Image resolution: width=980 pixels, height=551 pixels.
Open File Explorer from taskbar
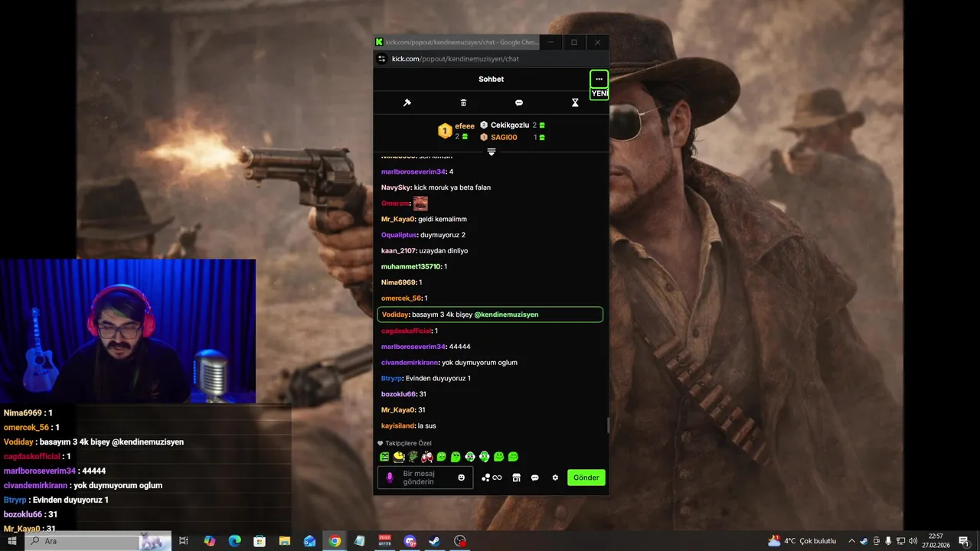[285, 541]
